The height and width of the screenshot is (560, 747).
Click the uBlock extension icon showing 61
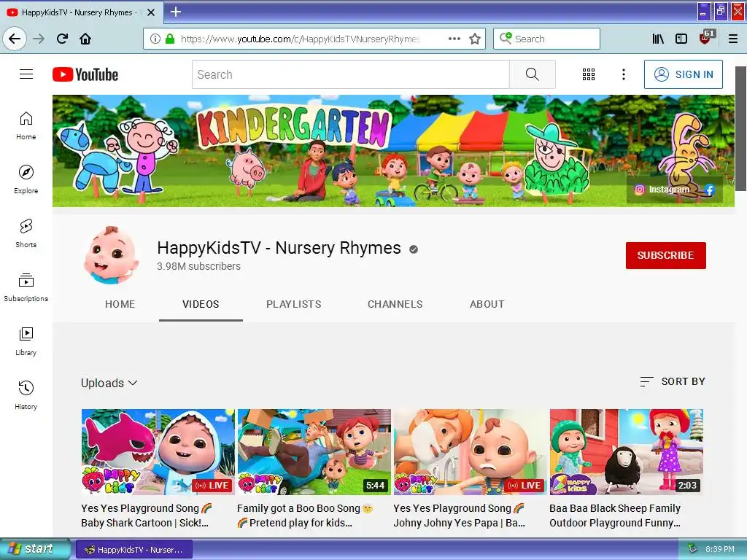pos(706,38)
